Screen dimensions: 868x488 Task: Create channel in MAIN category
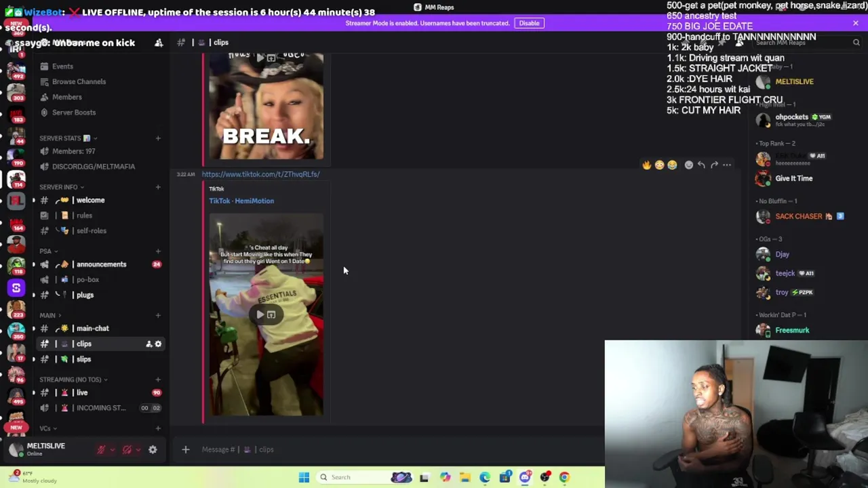158,315
